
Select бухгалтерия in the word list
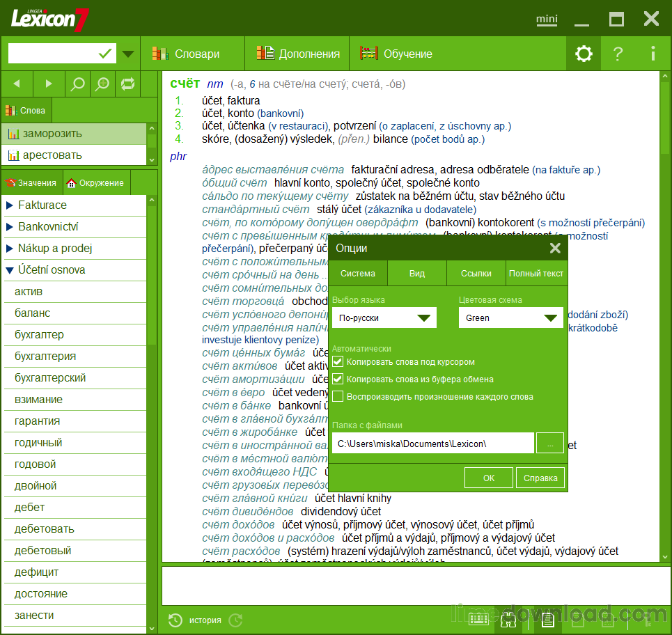(45, 356)
